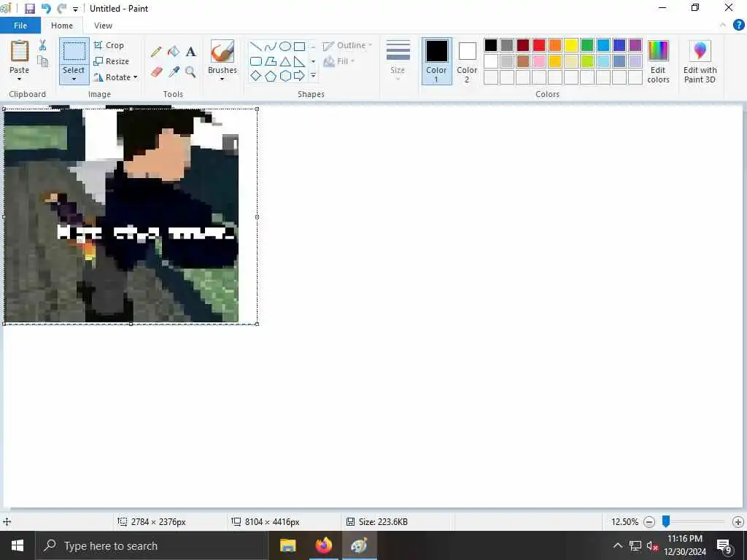Viewport: 747px width, 560px height.
Task: Pick the green color swatch
Action: [587, 45]
